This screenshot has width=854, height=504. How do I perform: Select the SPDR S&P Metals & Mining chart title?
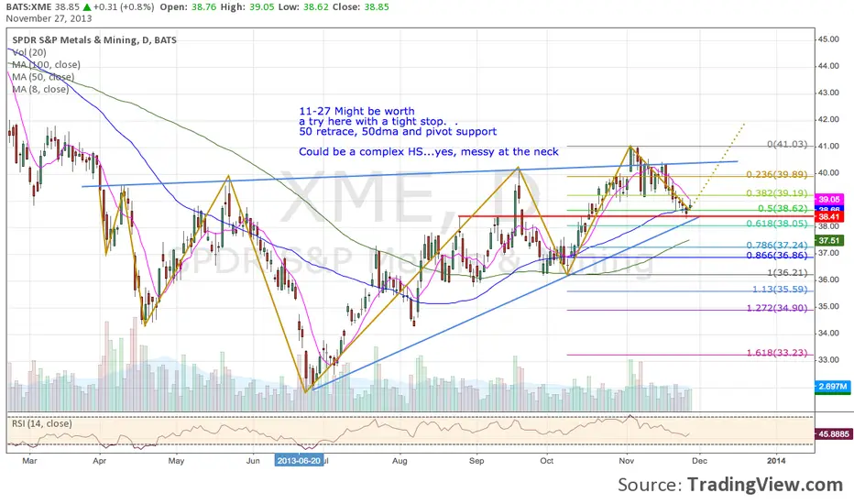94,39
